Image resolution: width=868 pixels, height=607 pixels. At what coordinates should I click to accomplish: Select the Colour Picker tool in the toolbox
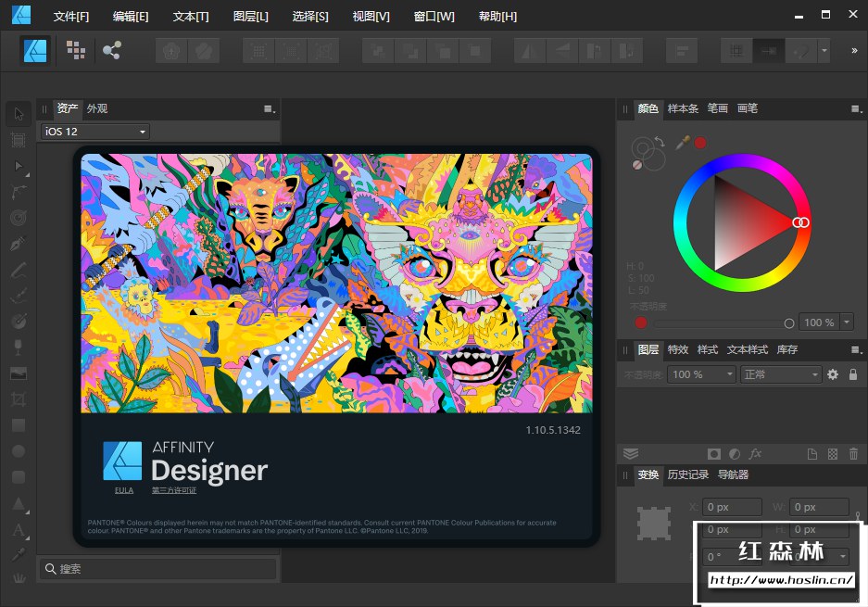[19, 554]
